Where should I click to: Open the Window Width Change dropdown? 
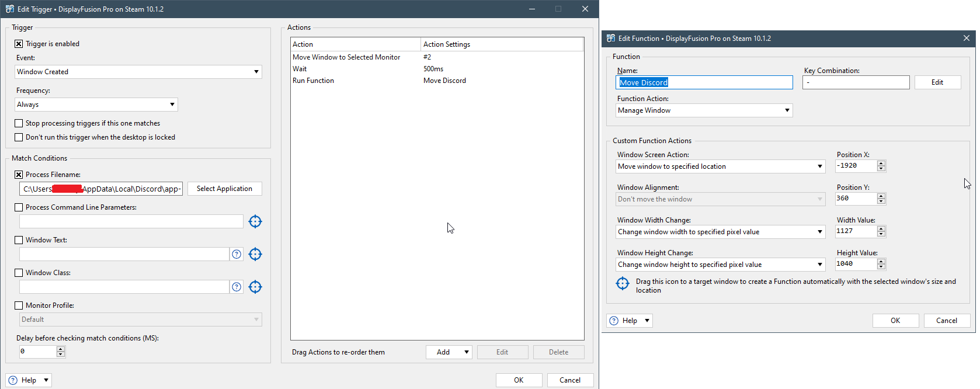coord(721,232)
